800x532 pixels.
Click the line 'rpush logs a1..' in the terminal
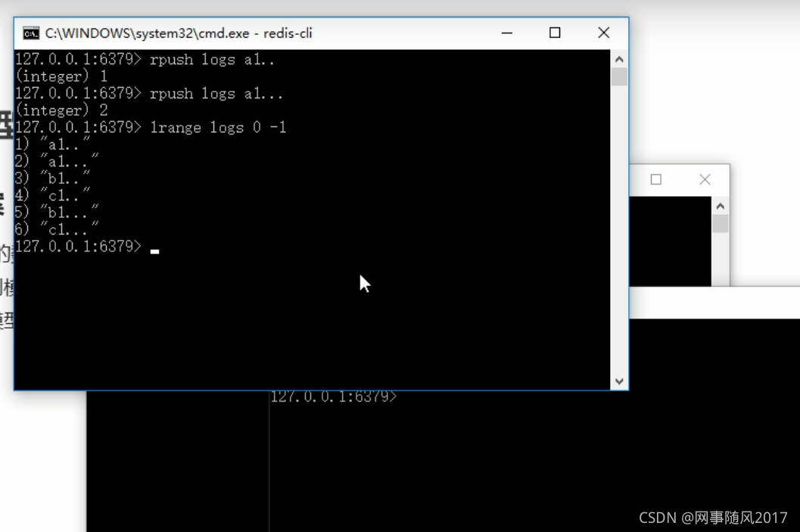point(145,59)
